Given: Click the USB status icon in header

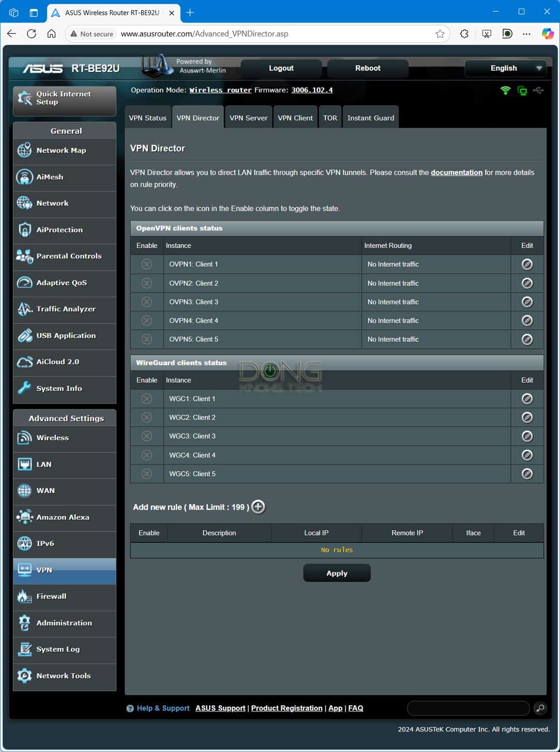Looking at the screenshot, I should [538, 90].
